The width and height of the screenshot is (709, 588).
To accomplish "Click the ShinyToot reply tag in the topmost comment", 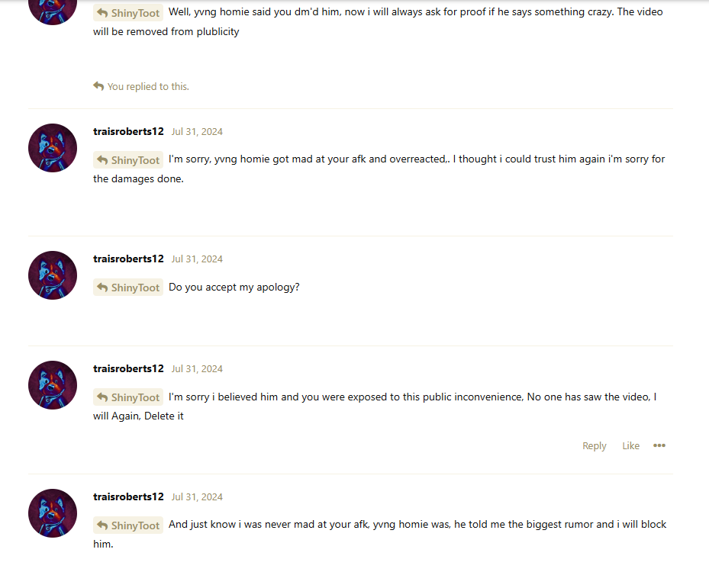I will coord(128,13).
